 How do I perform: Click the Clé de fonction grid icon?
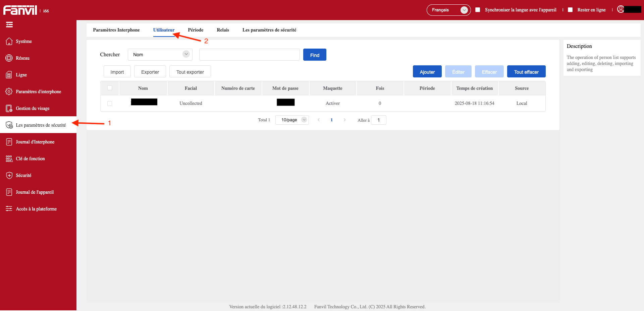click(9, 159)
